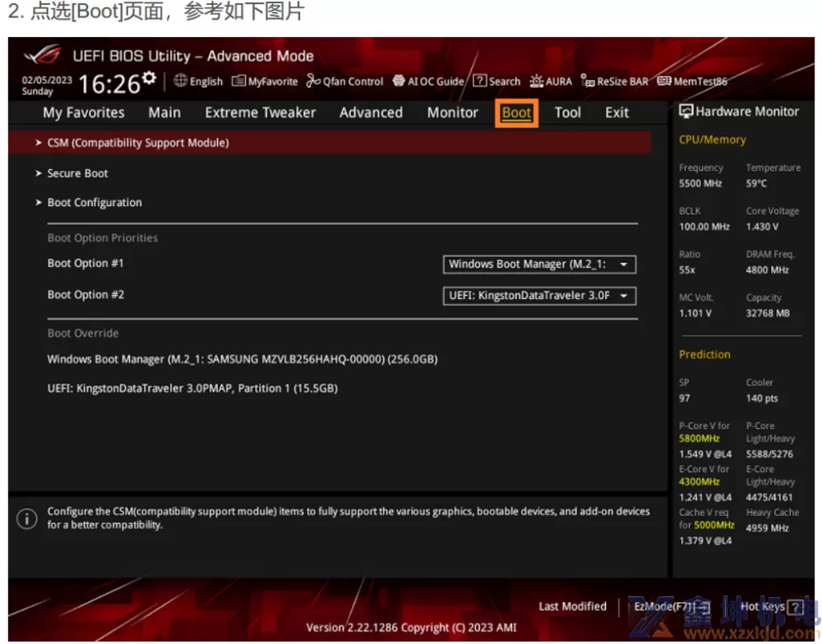Click the 16:26 clock display

[x=109, y=84]
